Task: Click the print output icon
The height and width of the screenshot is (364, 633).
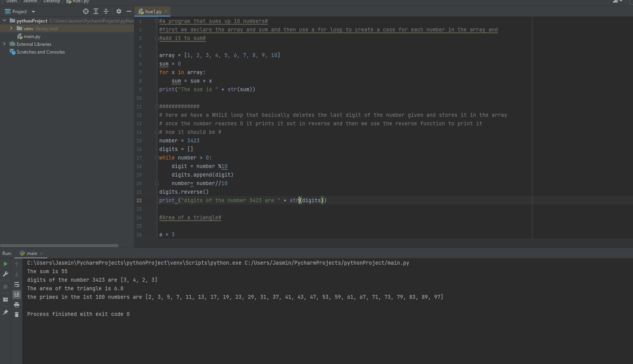Action: pyautogui.click(x=17, y=305)
